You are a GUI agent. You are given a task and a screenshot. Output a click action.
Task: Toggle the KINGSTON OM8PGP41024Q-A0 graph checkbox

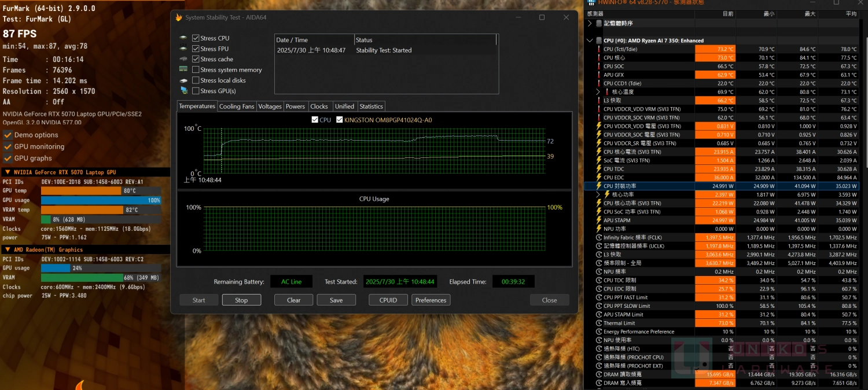[x=340, y=120]
